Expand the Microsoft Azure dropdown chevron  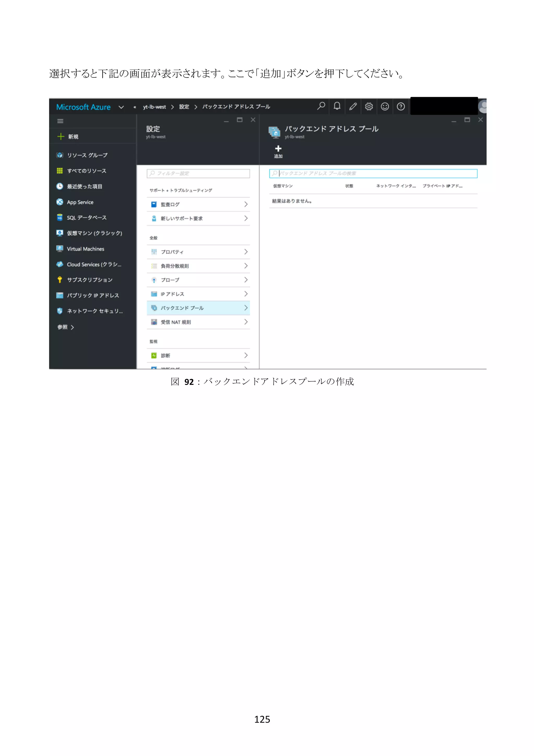pyautogui.click(x=121, y=107)
